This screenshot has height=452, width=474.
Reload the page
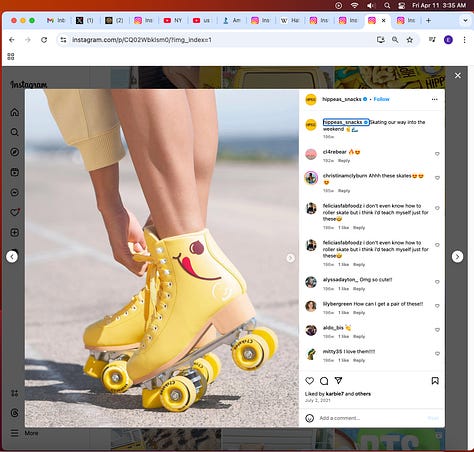tap(44, 40)
